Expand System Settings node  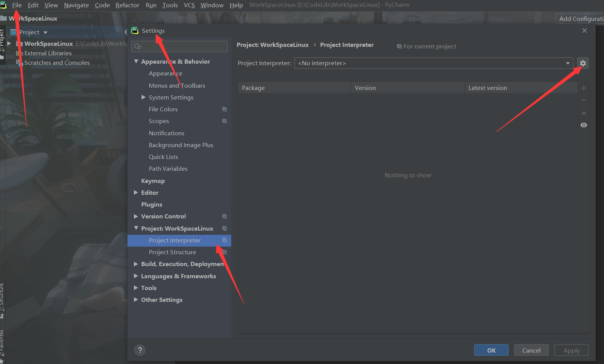tap(143, 97)
